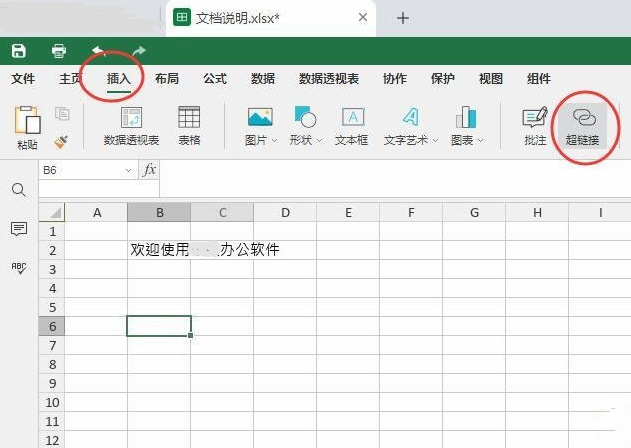The image size is (631, 448).
Task: Open the 文件 menu
Action: point(23,79)
